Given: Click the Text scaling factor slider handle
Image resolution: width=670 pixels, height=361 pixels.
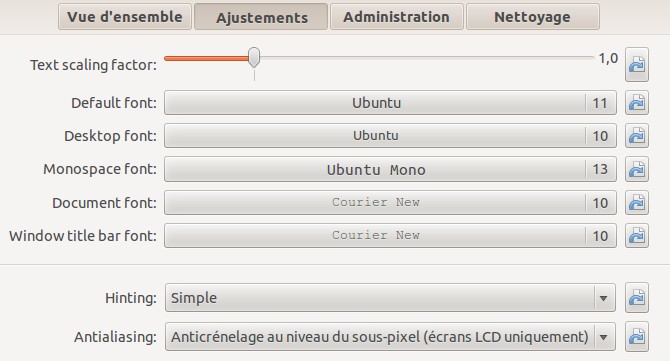Looking at the screenshot, I should click(254, 58).
